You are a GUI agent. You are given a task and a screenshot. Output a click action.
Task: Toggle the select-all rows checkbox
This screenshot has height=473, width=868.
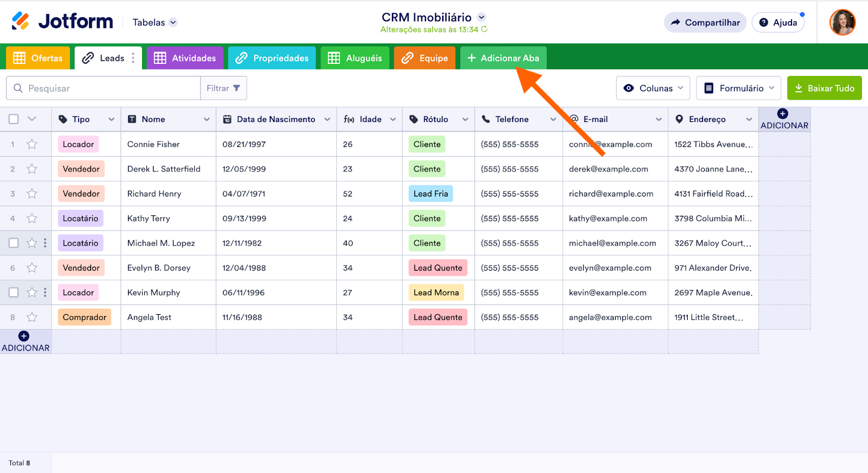coord(14,119)
